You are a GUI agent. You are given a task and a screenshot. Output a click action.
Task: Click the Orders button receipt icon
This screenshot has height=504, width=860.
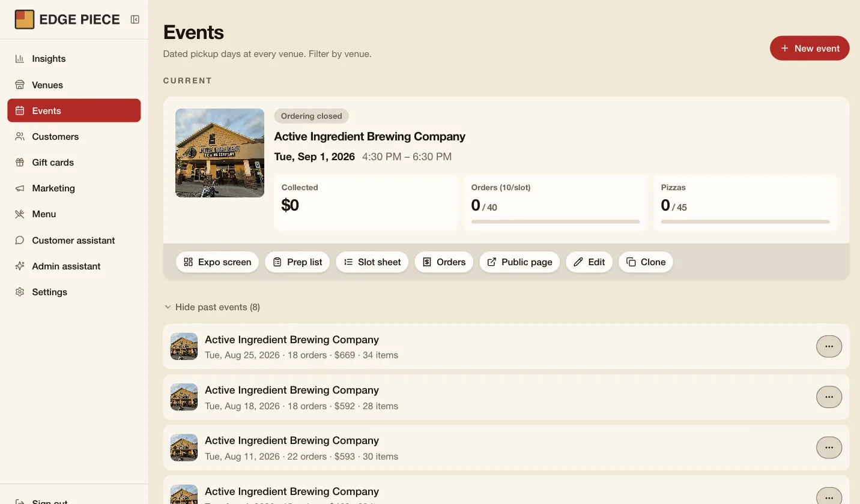coord(427,262)
